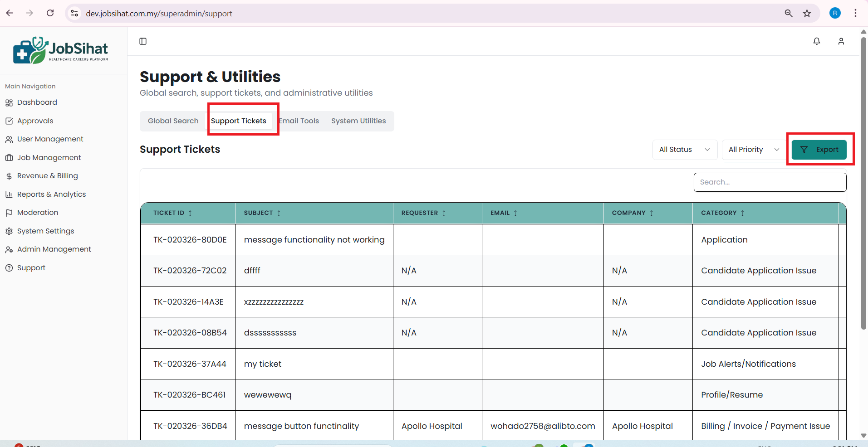The image size is (868, 447).
Task: Sort table by Subject column
Action: 279,213
